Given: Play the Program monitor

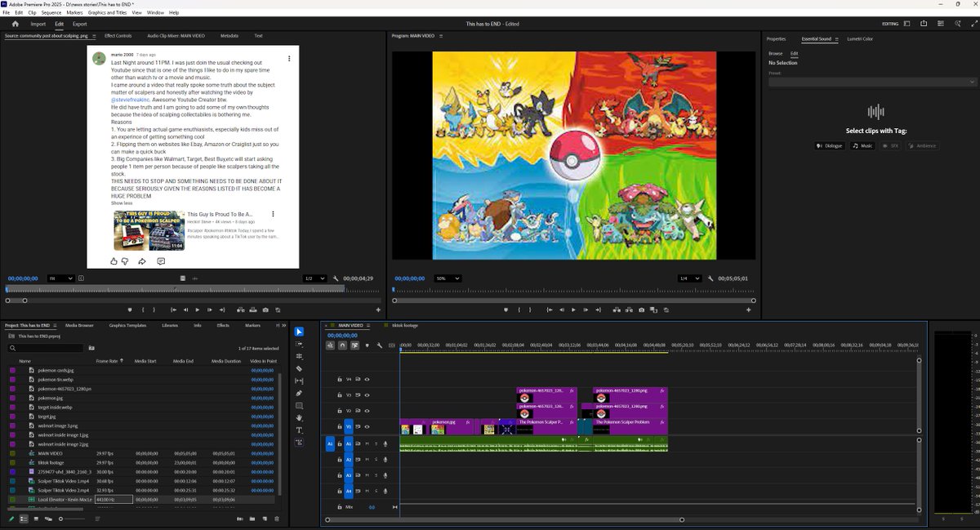Looking at the screenshot, I should tap(573, 310).
